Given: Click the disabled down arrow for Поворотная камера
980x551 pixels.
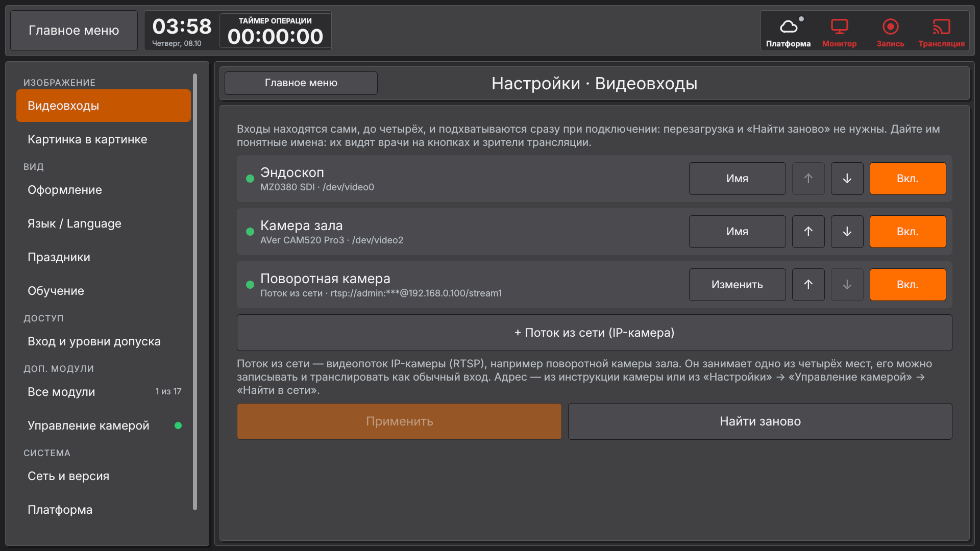Looking at the screenshot, I should click(847, 285).
